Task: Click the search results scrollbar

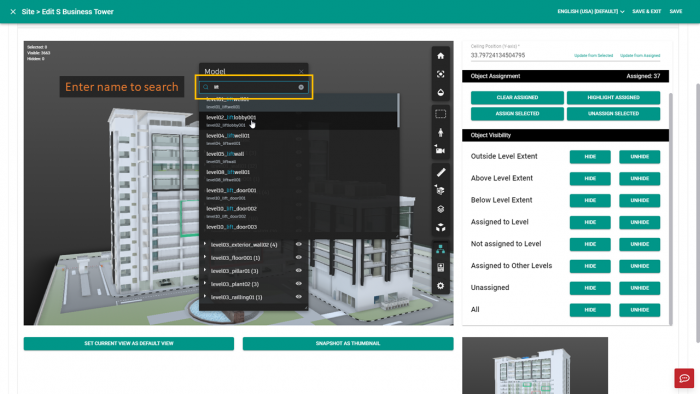Action: pos(398,110)
